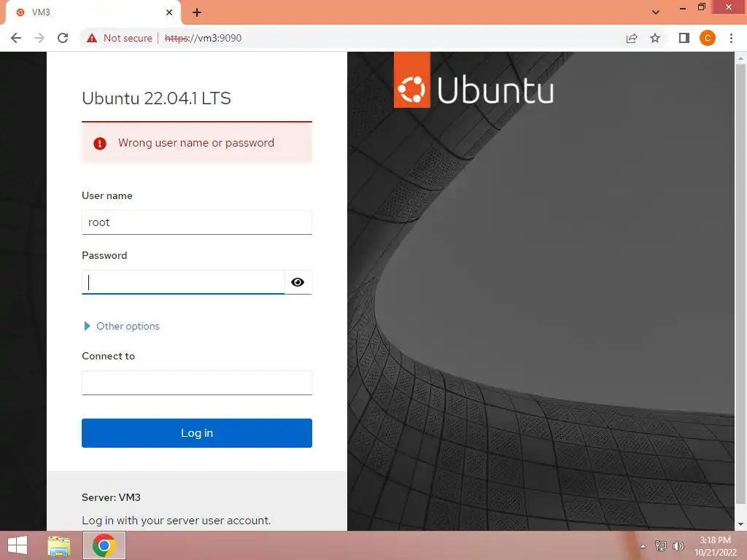Open the network tray icon
Image resolution: width=747 pixels, height=560 pixels.
pyautogui.click(x=660, y=546)
